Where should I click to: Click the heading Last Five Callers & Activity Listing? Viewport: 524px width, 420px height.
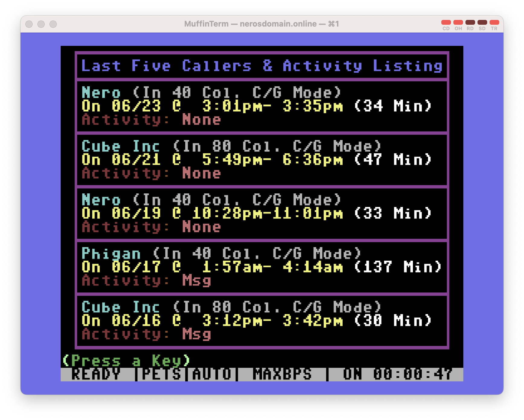tap(262, 66)
